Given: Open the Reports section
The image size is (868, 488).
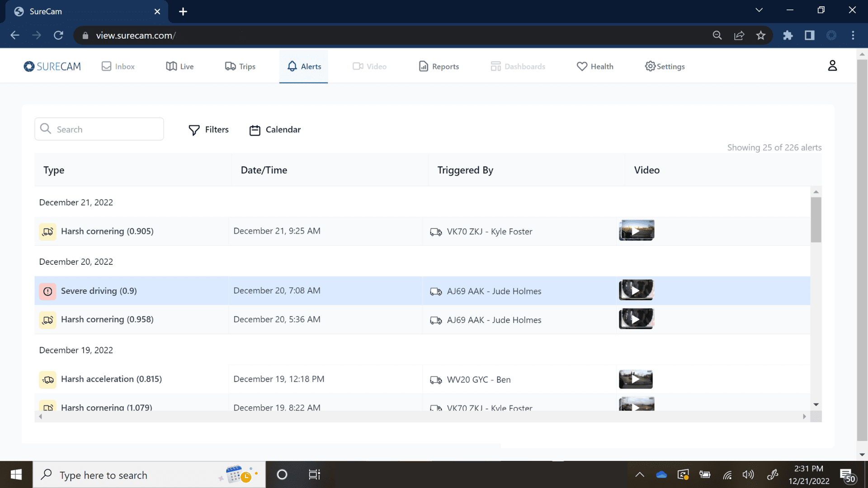Looking at the screenshot, I should coord(438,66).
